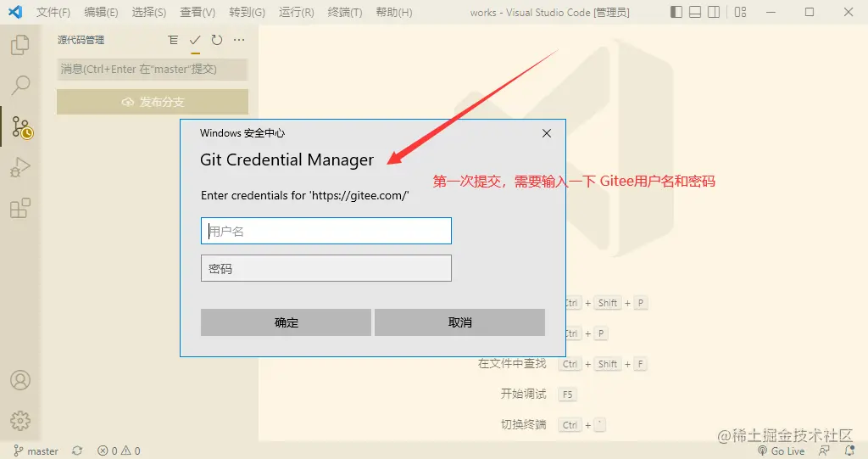868x459 pixels.
Task: Open the Search view in activity bar
Action: pos(20,85)
